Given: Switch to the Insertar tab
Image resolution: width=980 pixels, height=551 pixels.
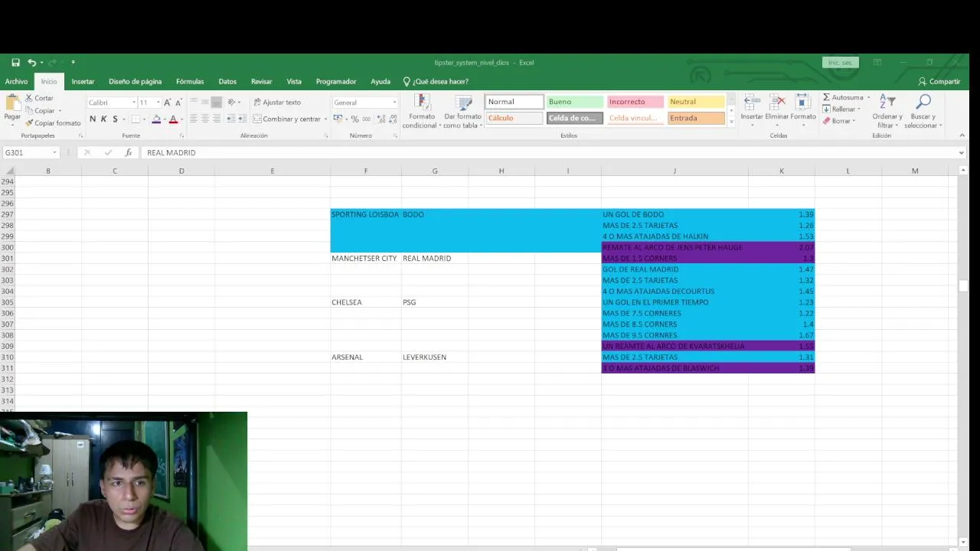Looking at the screenshot, I should point(83,82).
